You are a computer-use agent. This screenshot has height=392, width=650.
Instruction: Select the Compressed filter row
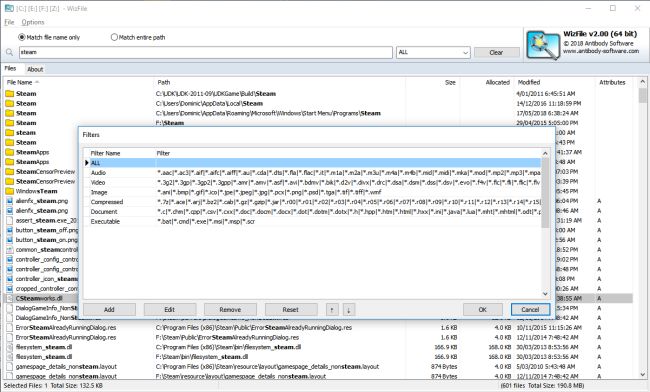(312, 202)
